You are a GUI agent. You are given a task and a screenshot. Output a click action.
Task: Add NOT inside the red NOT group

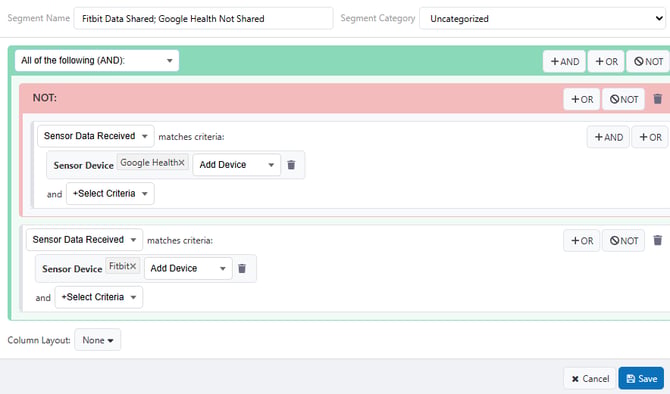[623, 99]
